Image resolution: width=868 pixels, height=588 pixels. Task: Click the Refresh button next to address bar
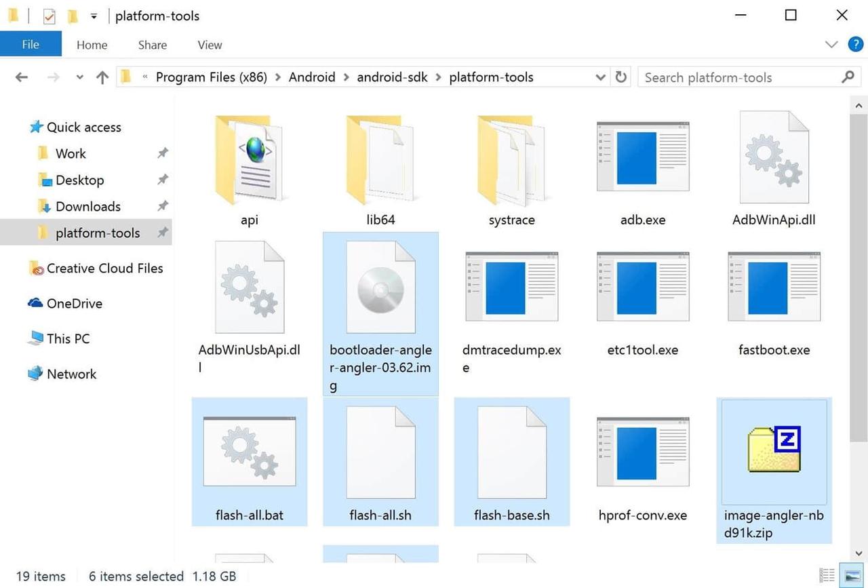click(x=620, y=77)
